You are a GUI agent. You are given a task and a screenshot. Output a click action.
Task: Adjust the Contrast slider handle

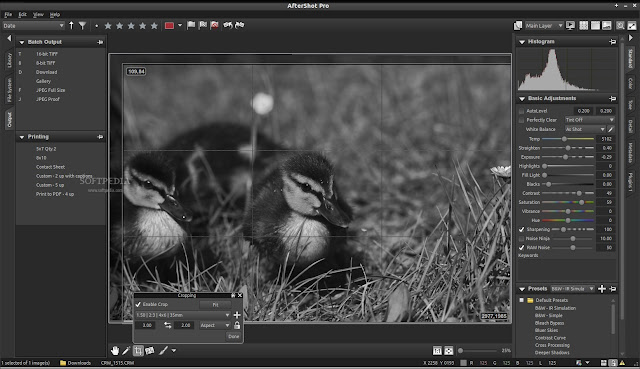coord(579,193)
